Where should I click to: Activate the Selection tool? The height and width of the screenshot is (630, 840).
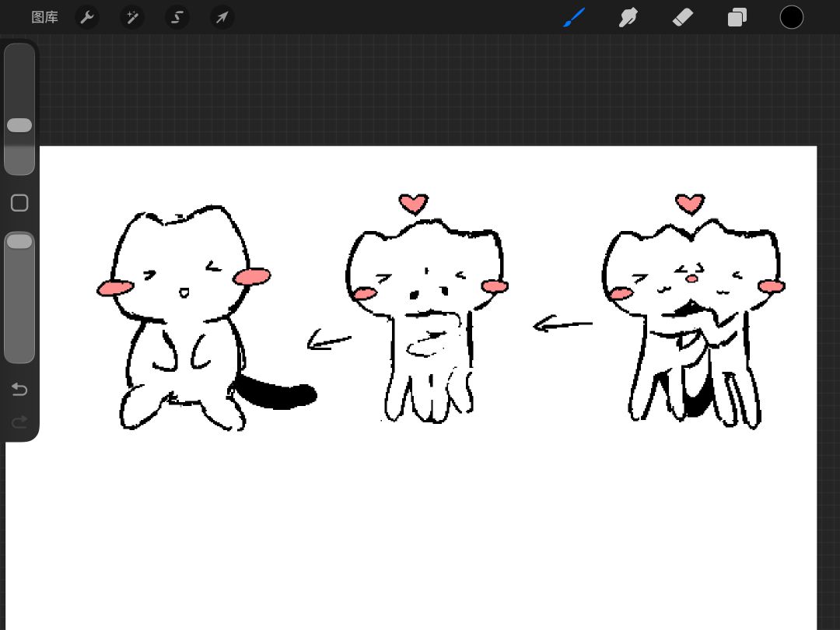click(177, 18)
